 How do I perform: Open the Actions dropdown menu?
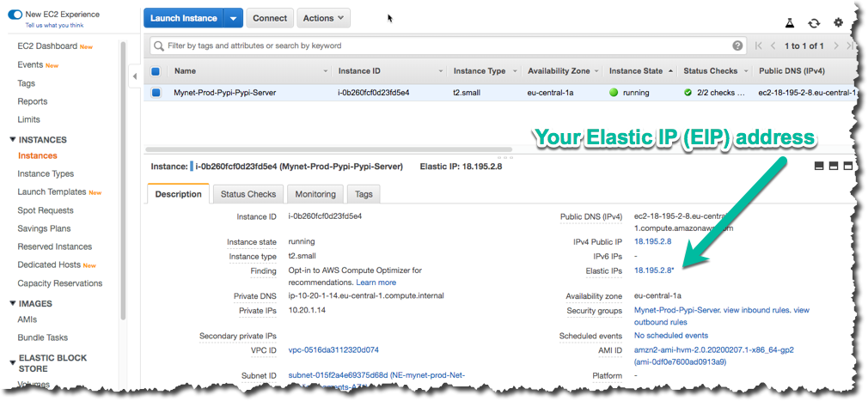[323, 18]
